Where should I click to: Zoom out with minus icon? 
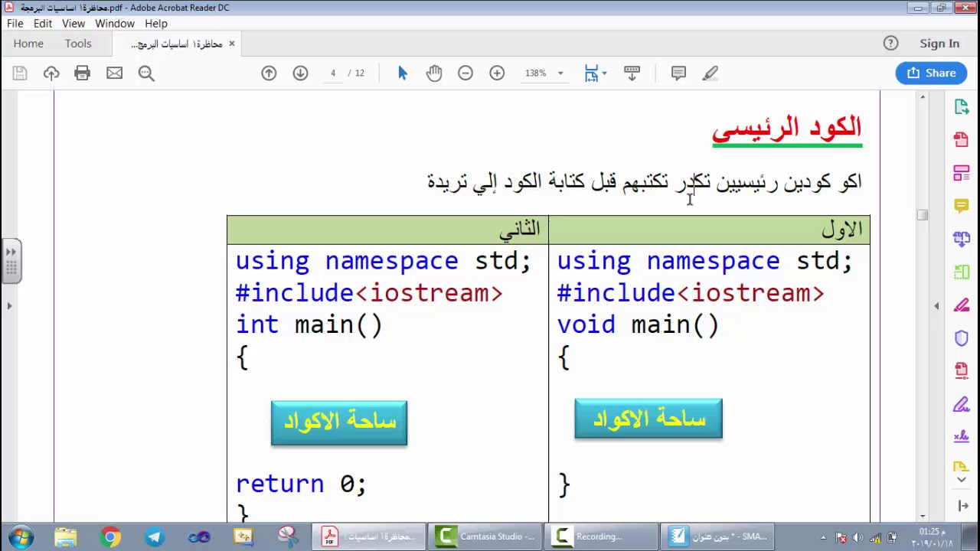tap(465, 73)
